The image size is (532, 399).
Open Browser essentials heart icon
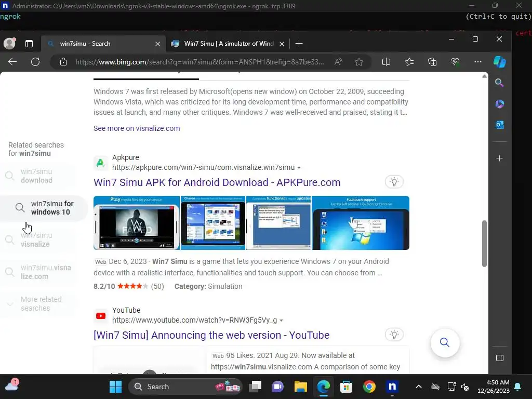pyautogui.click(x=455, y=62)
